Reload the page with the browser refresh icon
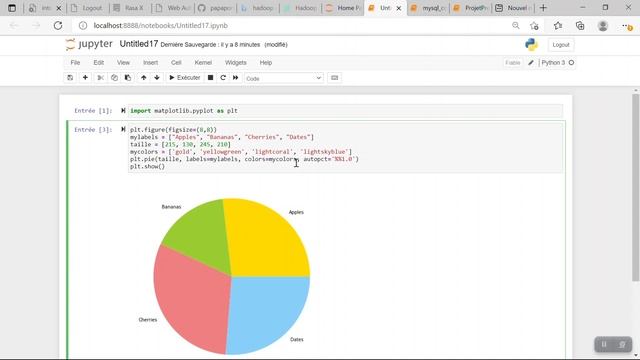Viewport: 640px width, 360px height. 58,25
